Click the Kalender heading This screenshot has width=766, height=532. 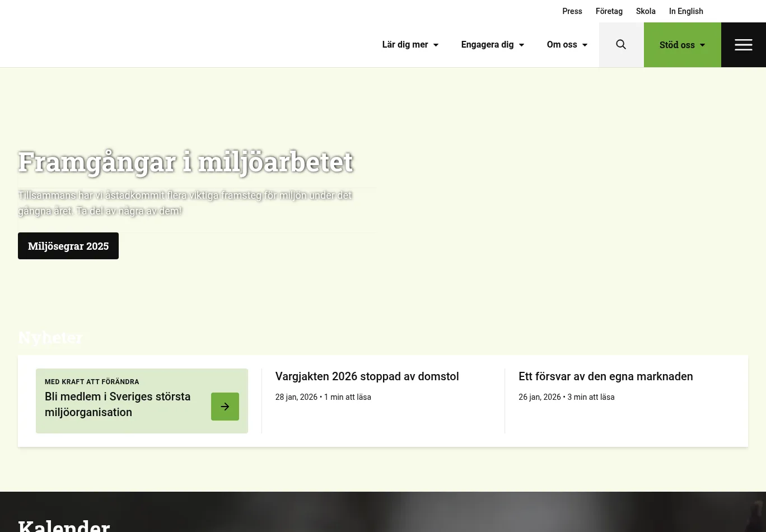click(x=64, y=525)
